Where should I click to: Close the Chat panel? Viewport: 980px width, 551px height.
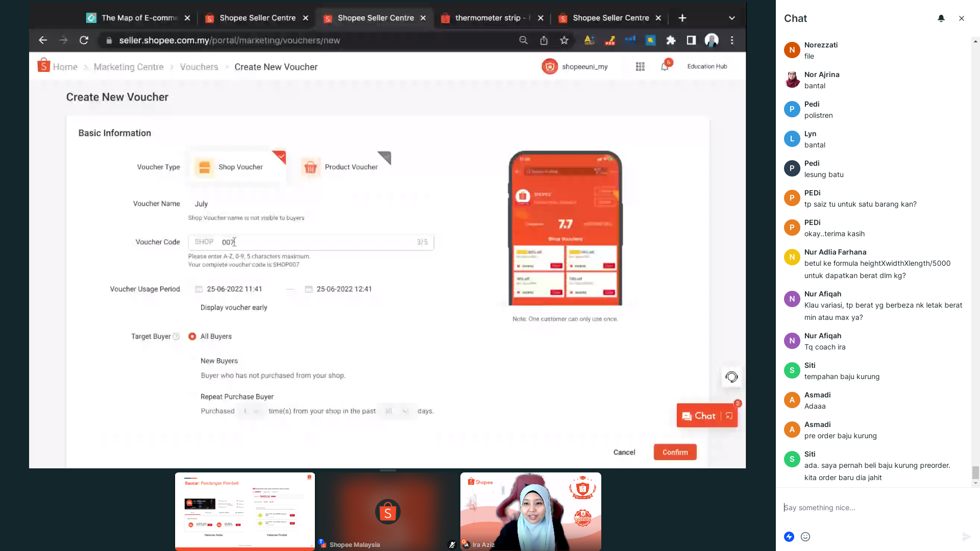tap(962, 18)
